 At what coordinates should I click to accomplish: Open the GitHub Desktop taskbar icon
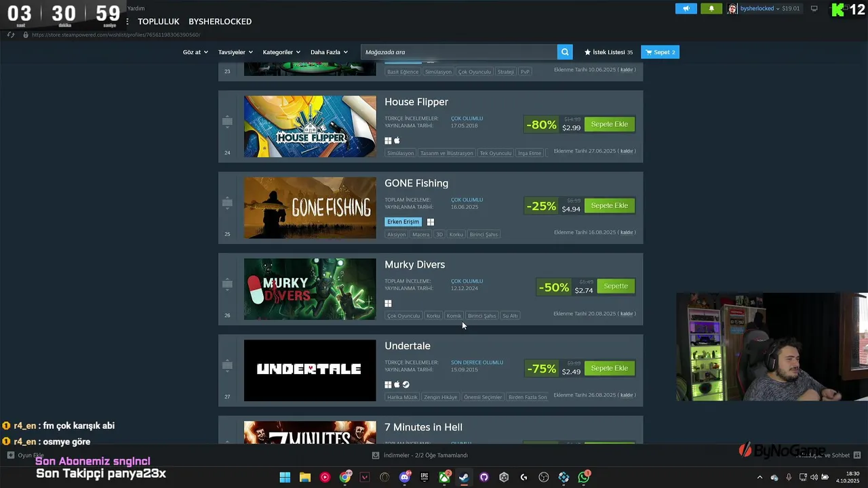[484, 477]
